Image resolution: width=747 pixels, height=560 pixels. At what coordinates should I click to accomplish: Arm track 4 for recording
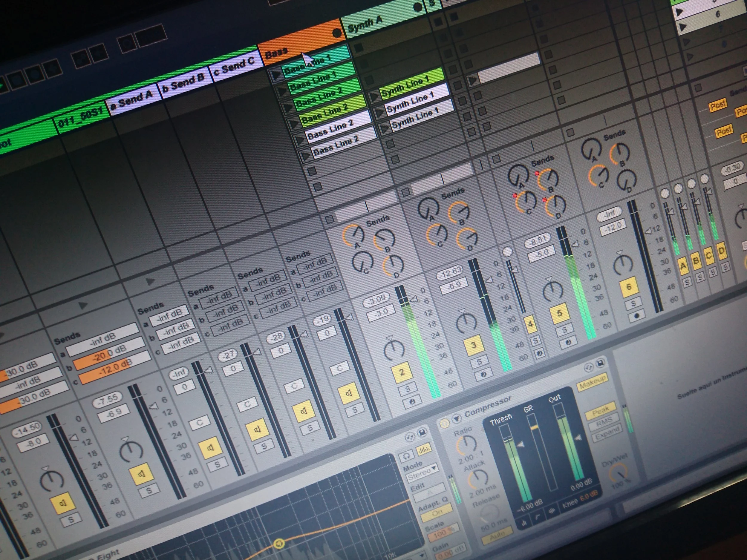pos(539,353)
